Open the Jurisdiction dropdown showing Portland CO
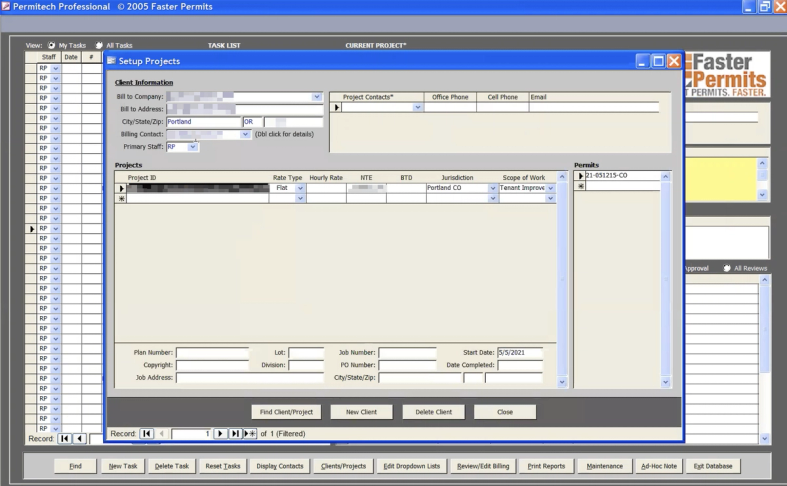 tap(492, 188)
